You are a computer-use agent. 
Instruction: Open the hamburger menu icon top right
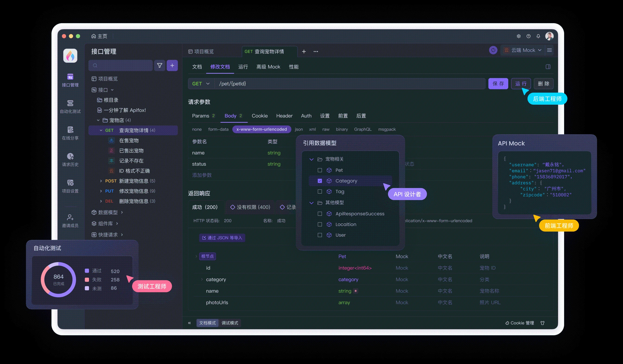click(550, 50)
